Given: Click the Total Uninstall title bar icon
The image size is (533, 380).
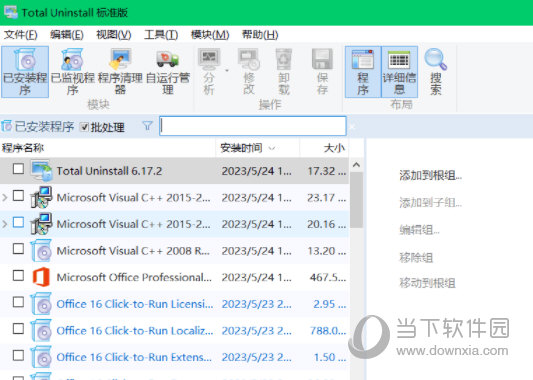Looking at the screenshot, I should pos(11,12).
